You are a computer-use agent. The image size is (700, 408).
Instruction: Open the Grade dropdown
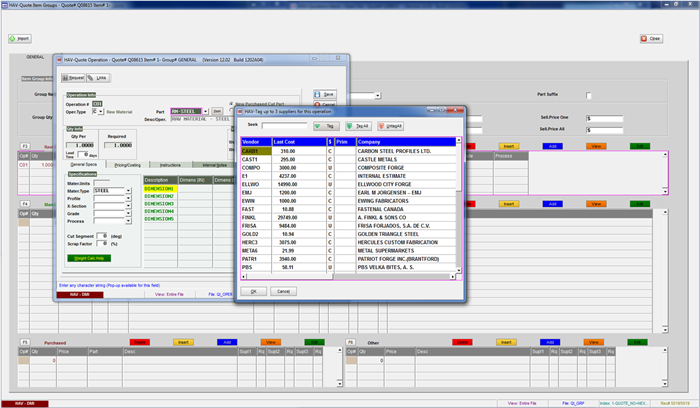point(129,213)
